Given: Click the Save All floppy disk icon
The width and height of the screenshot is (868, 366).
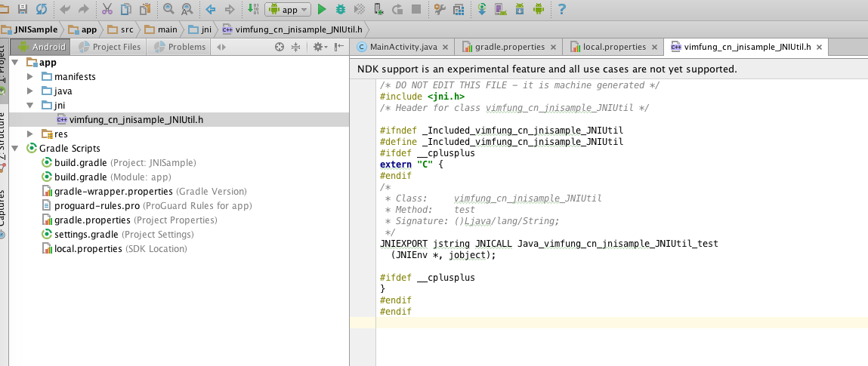Looking at the screenshot, I should coord(23,10).
